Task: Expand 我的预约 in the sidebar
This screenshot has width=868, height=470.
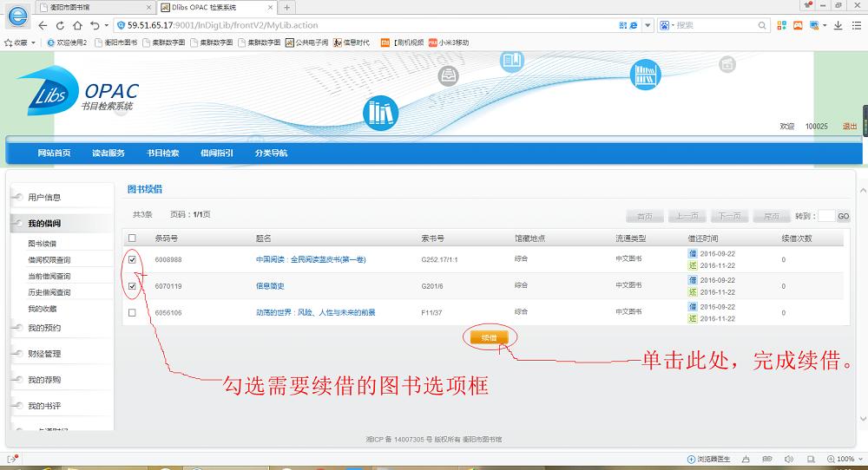Action: click(44, 328)
